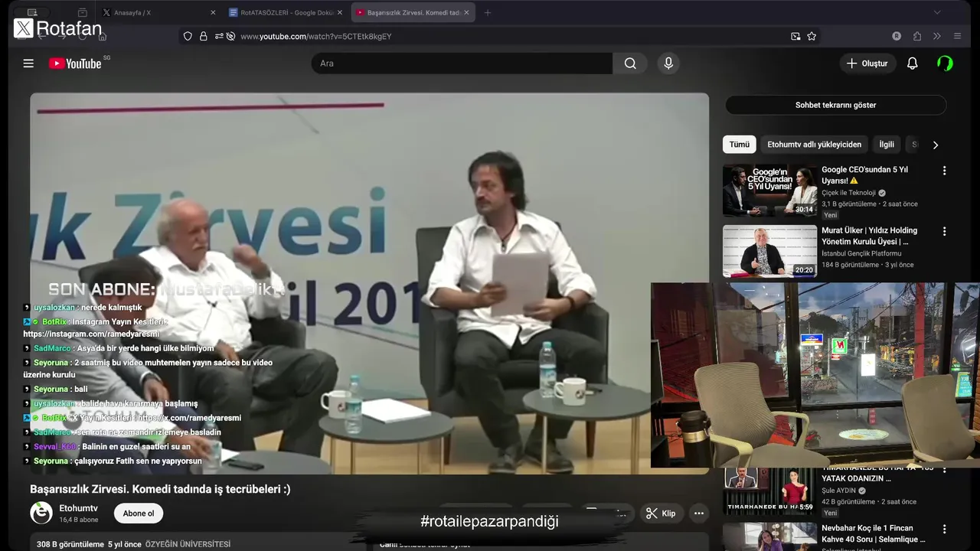Open Nevbahar Koç 1 Fincan Kahve title
980x551 pixels.
[x=874, y=534]
